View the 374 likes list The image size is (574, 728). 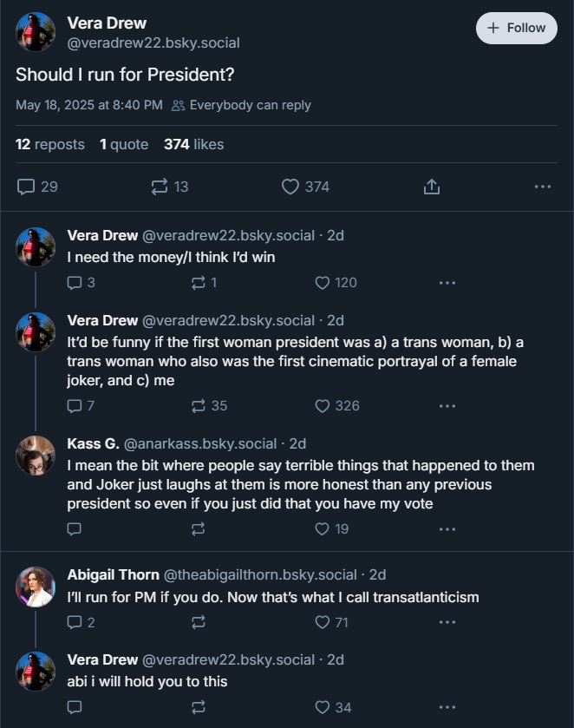point(193,145)
